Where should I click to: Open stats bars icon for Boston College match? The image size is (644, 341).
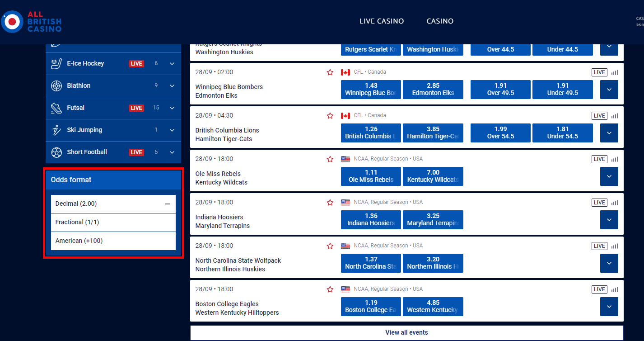tap(614, 289)
